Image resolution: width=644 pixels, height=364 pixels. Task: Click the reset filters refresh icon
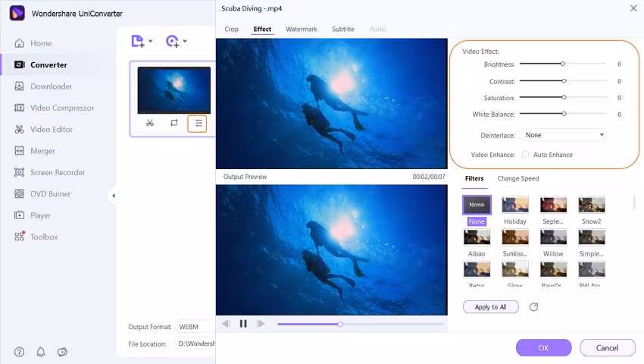pyautogui.click(x=533, y=307)
